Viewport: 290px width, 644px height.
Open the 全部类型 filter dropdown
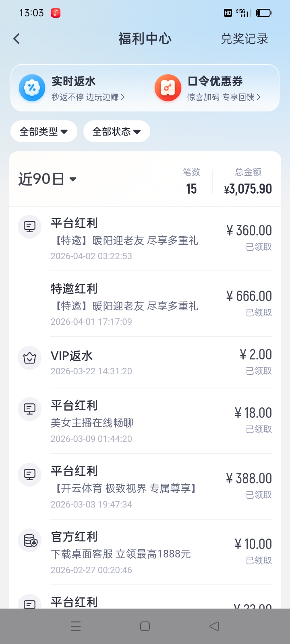[43, 132]
